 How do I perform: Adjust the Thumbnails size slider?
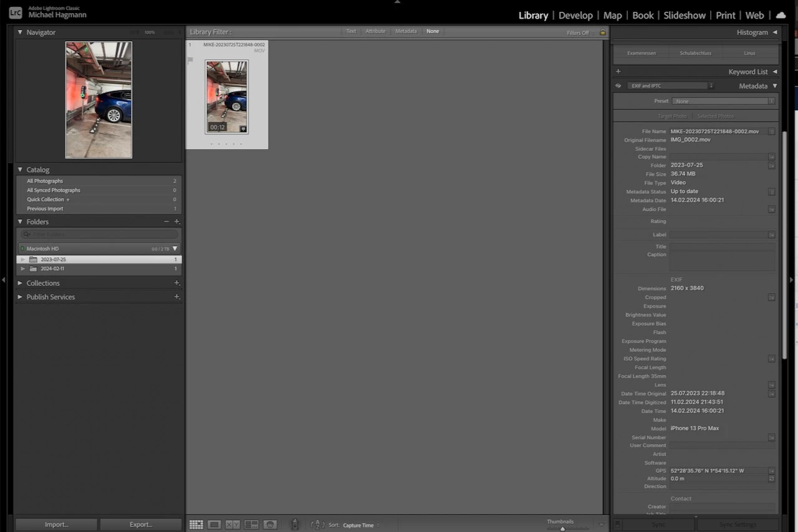tap(562, 528)
